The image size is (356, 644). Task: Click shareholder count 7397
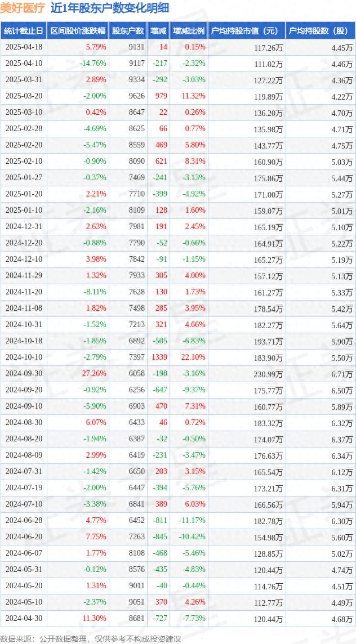click(x=136, y=357)
